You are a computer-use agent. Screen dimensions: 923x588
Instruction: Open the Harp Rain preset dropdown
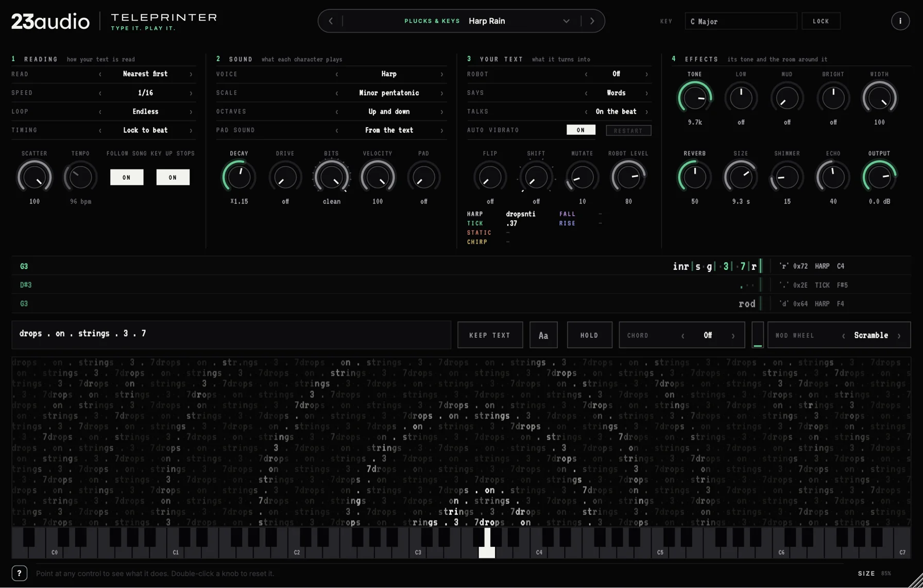point(566,21)
